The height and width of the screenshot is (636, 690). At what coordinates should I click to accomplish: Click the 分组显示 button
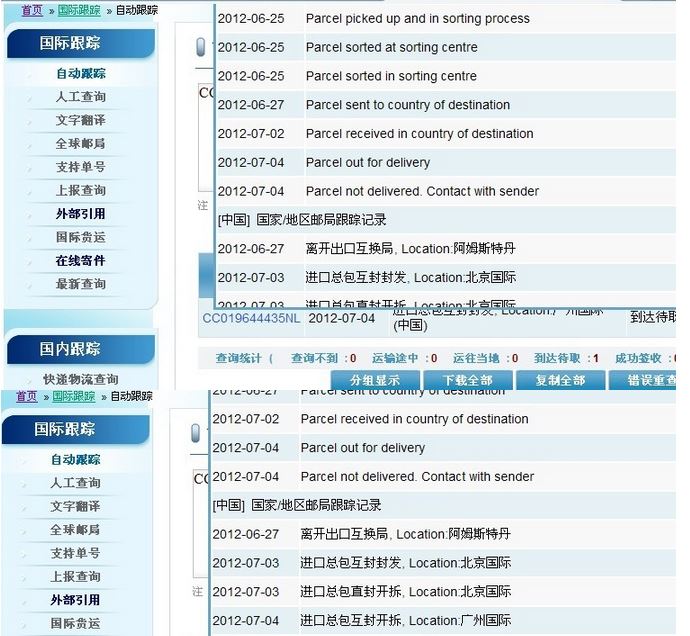pyautogui.click(x=375, y=380)
